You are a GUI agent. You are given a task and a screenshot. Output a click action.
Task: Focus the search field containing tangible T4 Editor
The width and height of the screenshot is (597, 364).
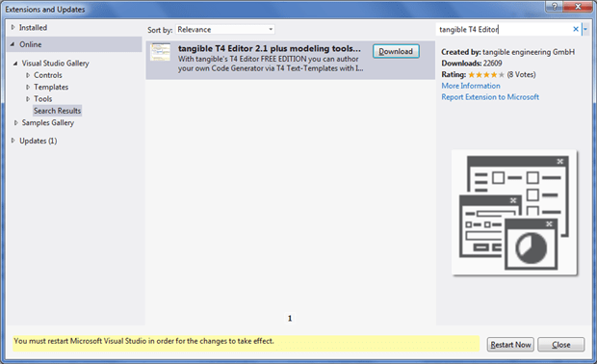tap(504, 29)
